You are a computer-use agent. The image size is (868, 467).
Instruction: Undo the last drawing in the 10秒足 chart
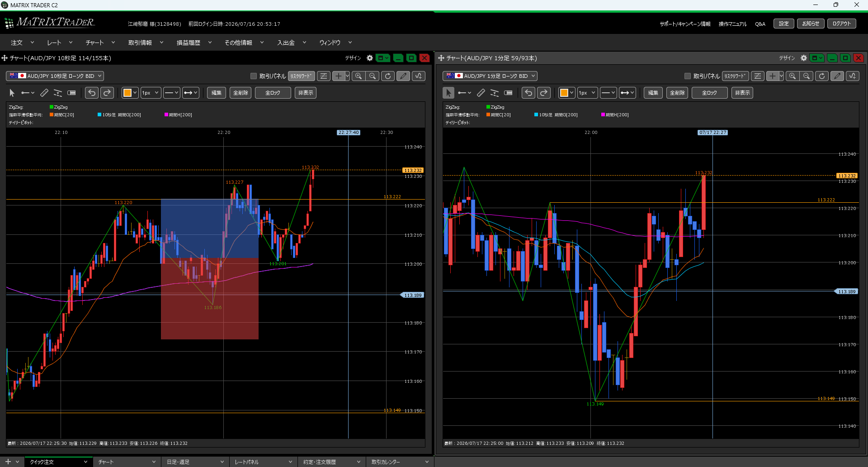92,93
